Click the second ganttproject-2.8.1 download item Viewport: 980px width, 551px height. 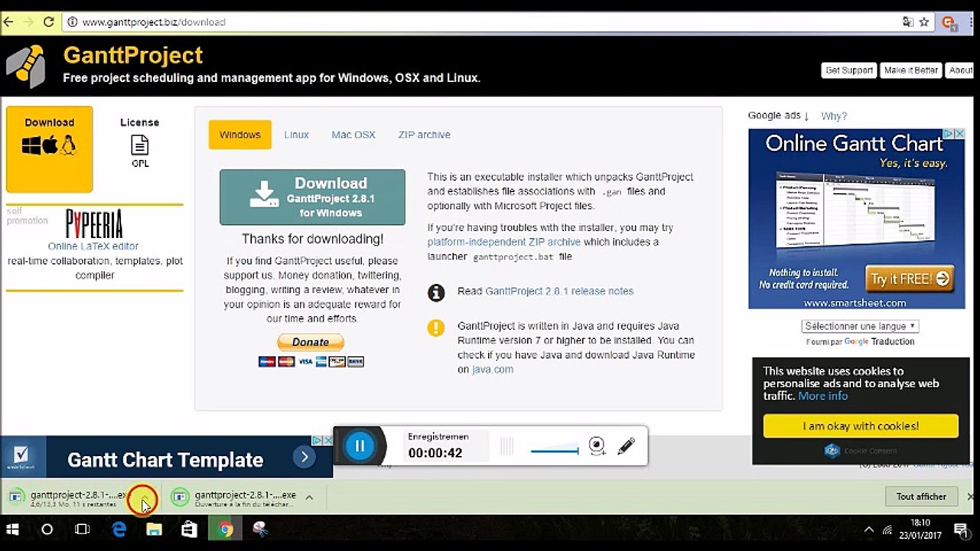pyautogui.click(x=235, y=497)
